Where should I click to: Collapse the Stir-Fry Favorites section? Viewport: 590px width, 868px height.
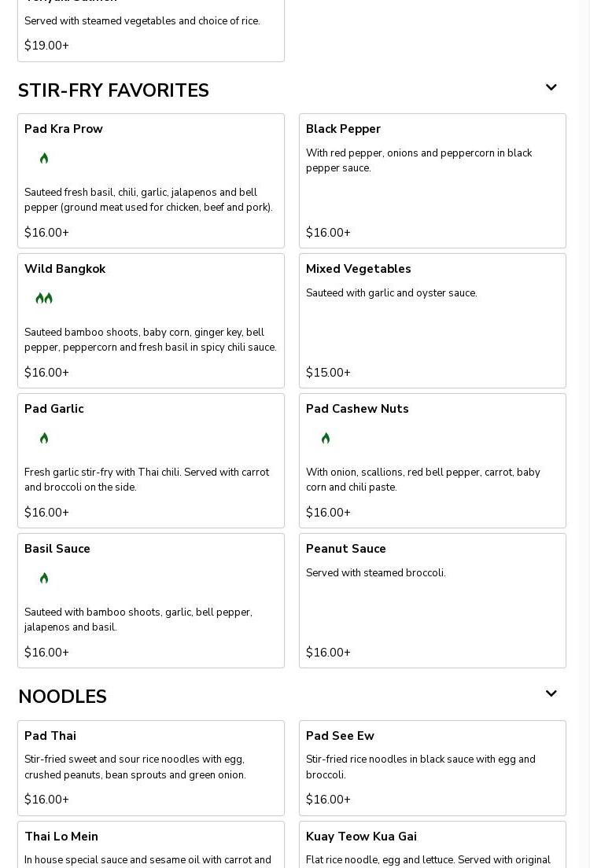coord(551,88)
